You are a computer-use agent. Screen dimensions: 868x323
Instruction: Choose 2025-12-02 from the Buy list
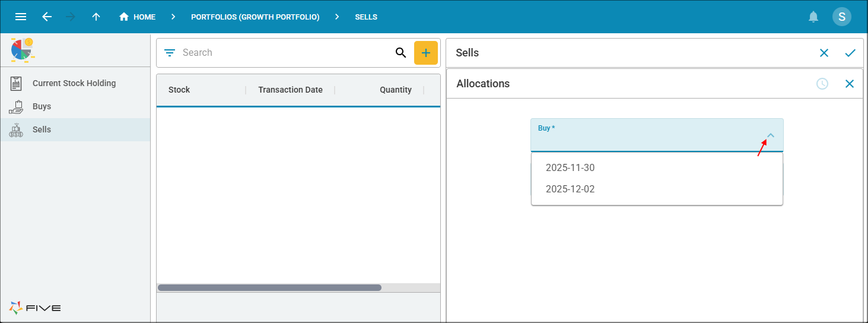point(570,189)
